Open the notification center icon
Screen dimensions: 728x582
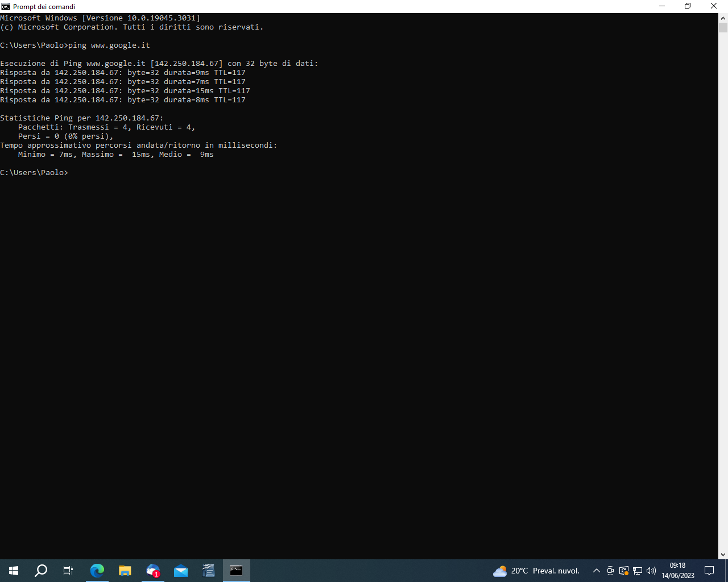(x=709, y=571)
